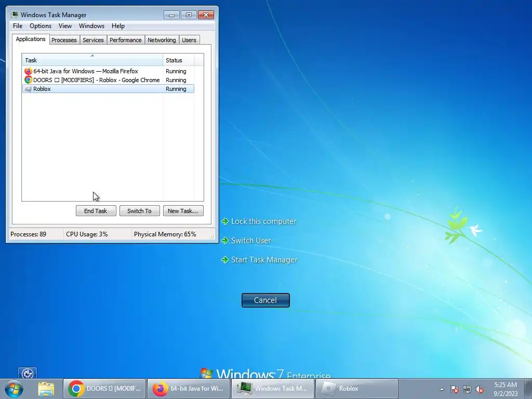Click the Chrome icon in the task list
Image resolution: width=532 pixels, height=399 pixels.
coord(28,80)
